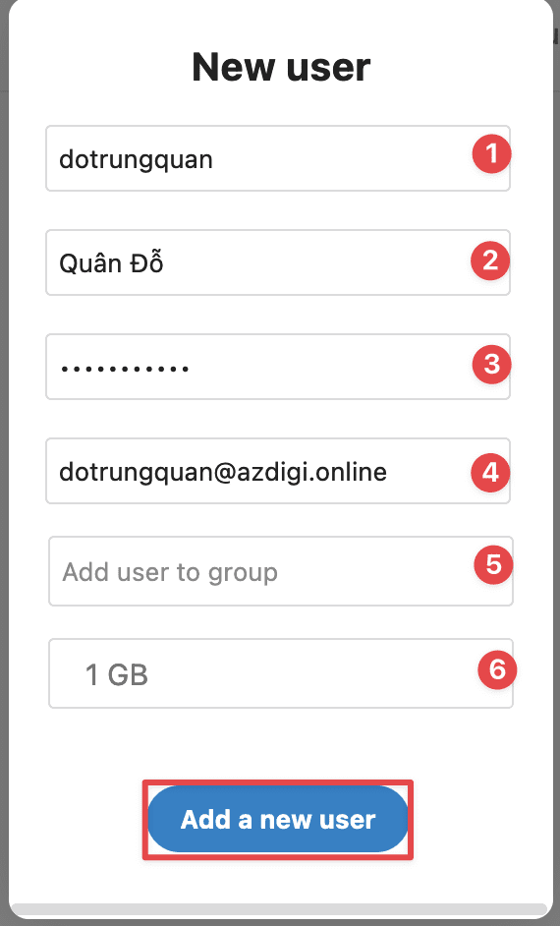The width and height of the screenshot is (560, 926).
Task: Click the red number 2 badge
Action: pos(490,260)
